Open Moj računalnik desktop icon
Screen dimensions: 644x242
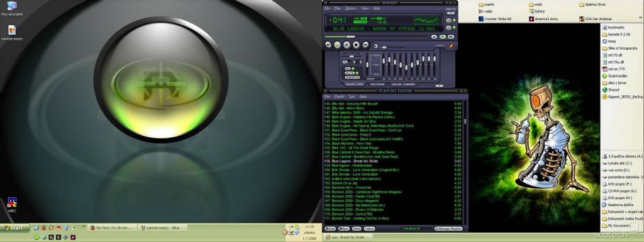pyautogui.click(x=12, y=9)
